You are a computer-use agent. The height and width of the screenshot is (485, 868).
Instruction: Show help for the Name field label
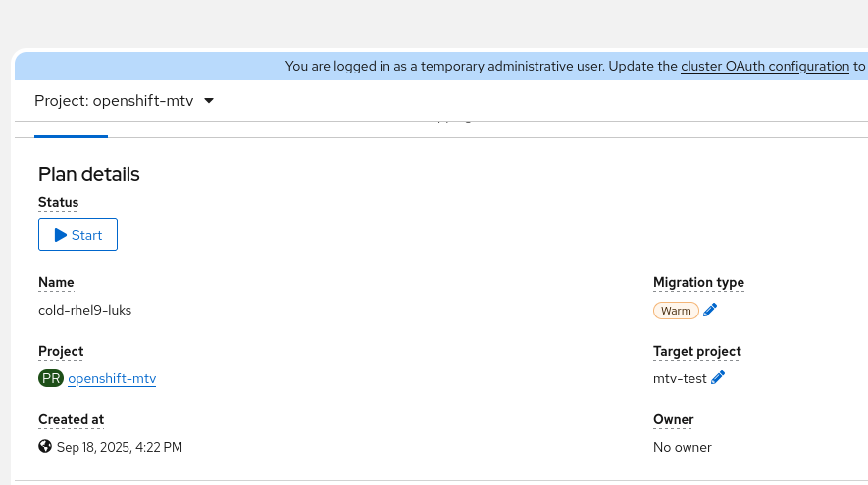click(x=56, y=283)
